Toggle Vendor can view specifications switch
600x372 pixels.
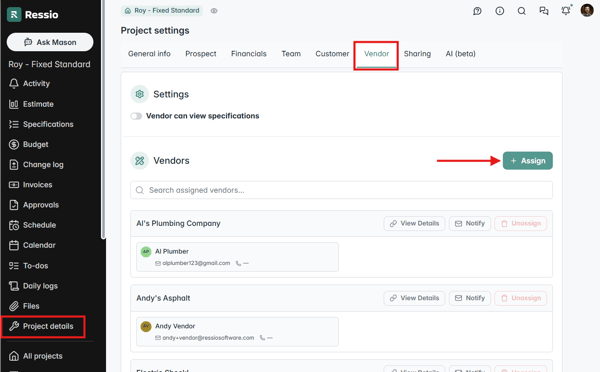point(136,116)
